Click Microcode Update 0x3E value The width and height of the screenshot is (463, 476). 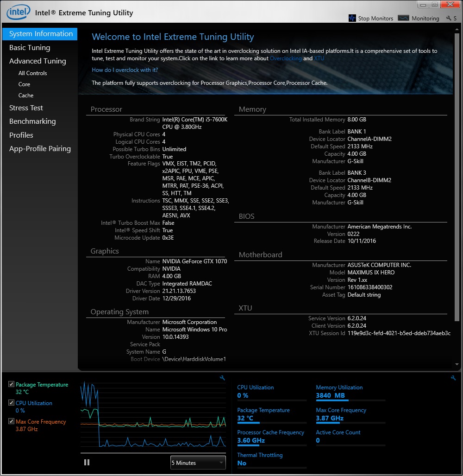[x=168, y=238]
